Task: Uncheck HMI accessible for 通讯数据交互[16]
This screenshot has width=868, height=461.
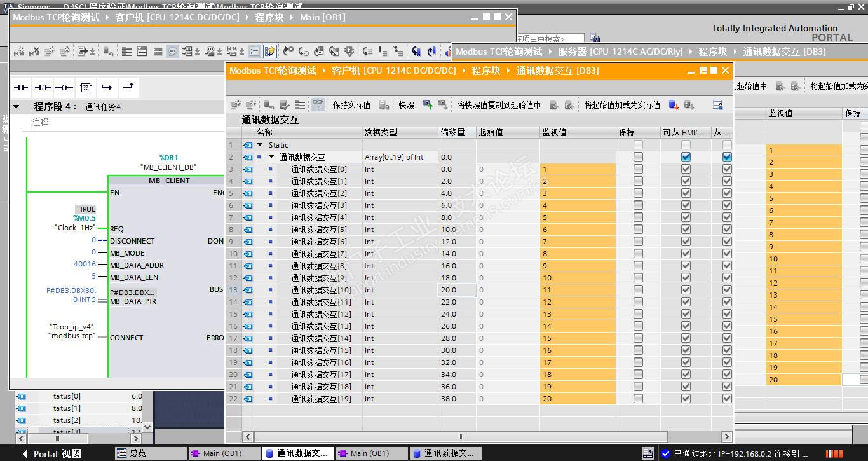Action: (x=686, y=362)
